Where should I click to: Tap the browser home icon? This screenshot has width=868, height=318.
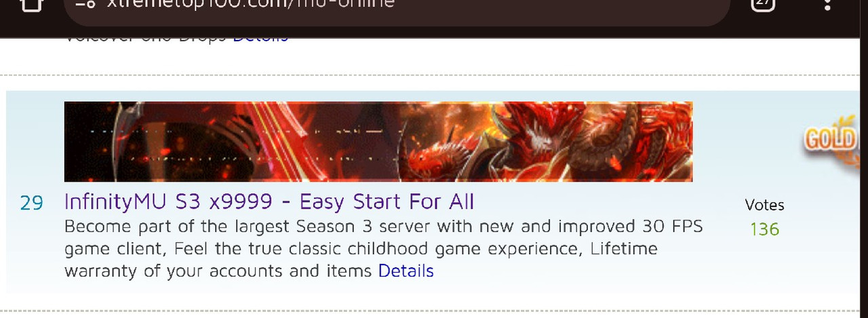tap(31, 4)
